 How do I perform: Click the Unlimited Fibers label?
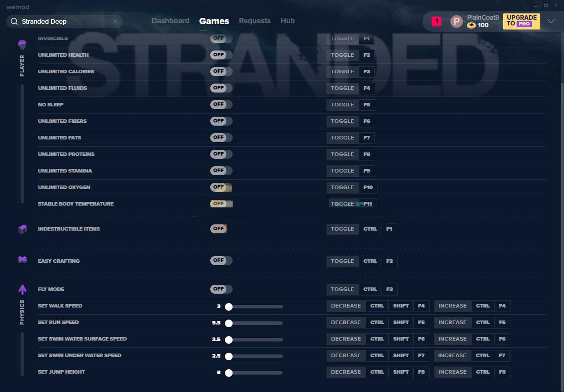[x=62, y=121]
